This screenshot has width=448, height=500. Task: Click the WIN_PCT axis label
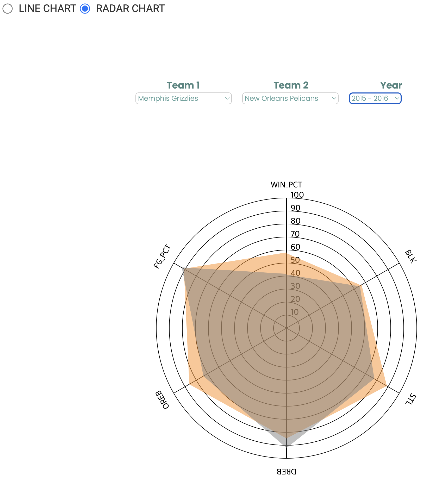coord(286,185)
